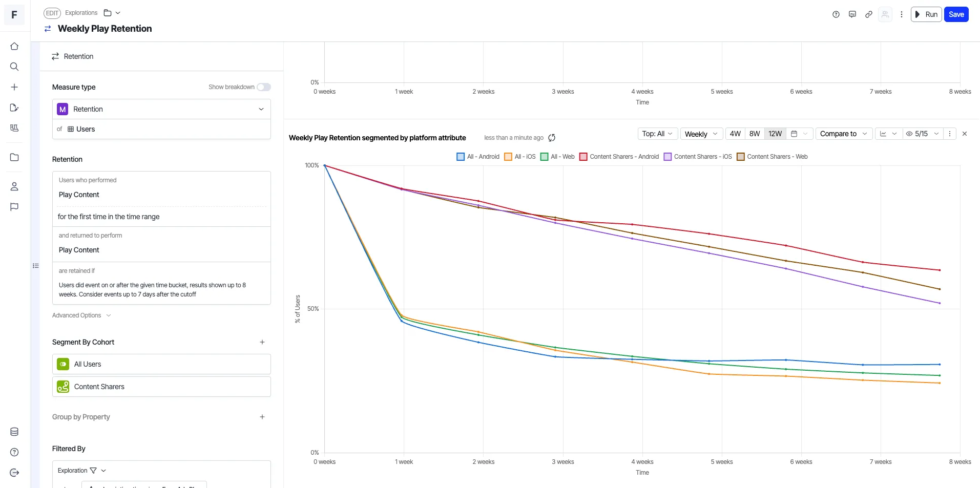Screen dimensions: 980x488
Task: Select the 4W time range tab
Action: pos(735,134)
